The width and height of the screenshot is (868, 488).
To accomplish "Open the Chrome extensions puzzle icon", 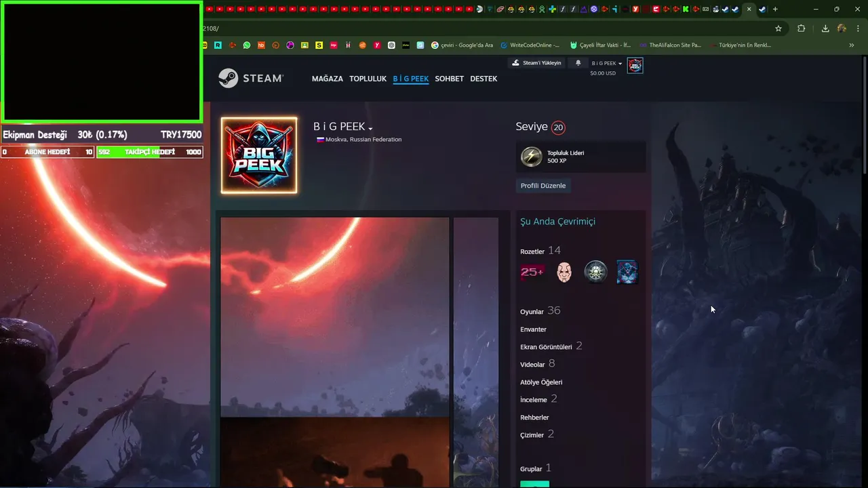I will pyautogui.click(x=802, y=28).
